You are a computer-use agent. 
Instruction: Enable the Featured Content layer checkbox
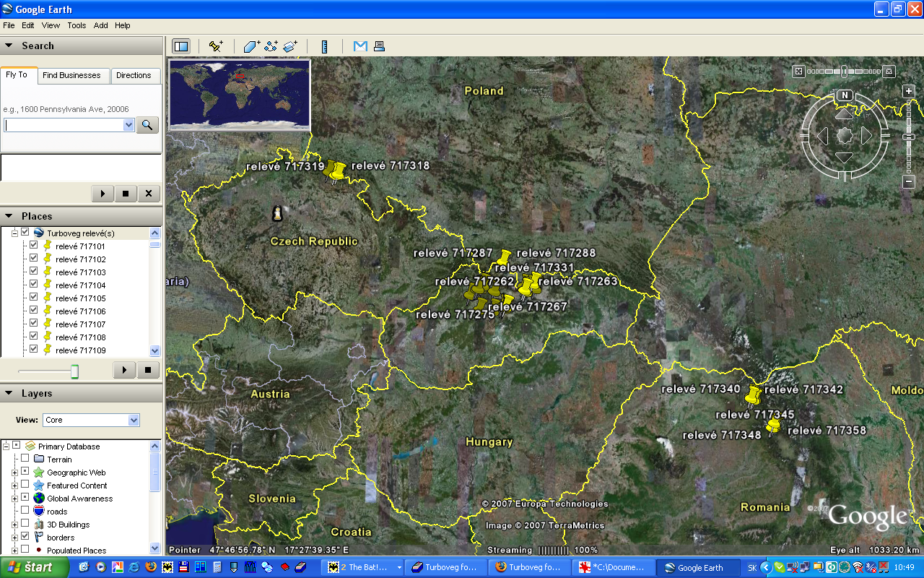point(25,485)
